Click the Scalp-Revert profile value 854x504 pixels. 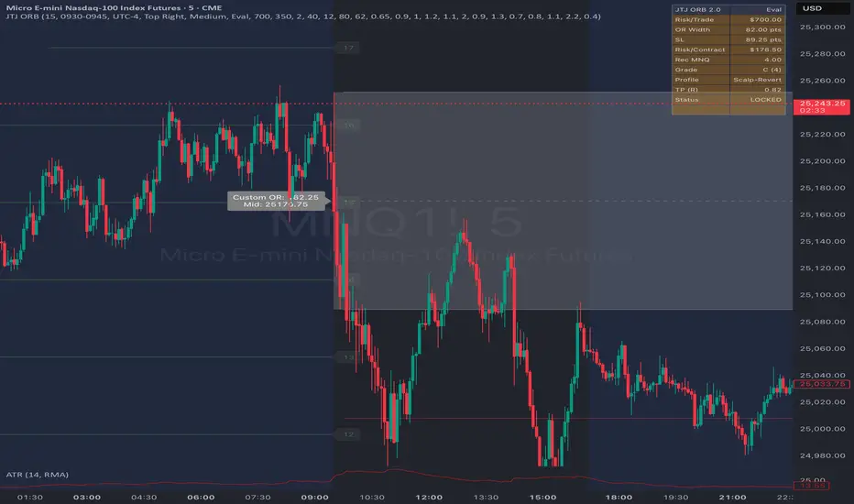(x=758, y=80)
